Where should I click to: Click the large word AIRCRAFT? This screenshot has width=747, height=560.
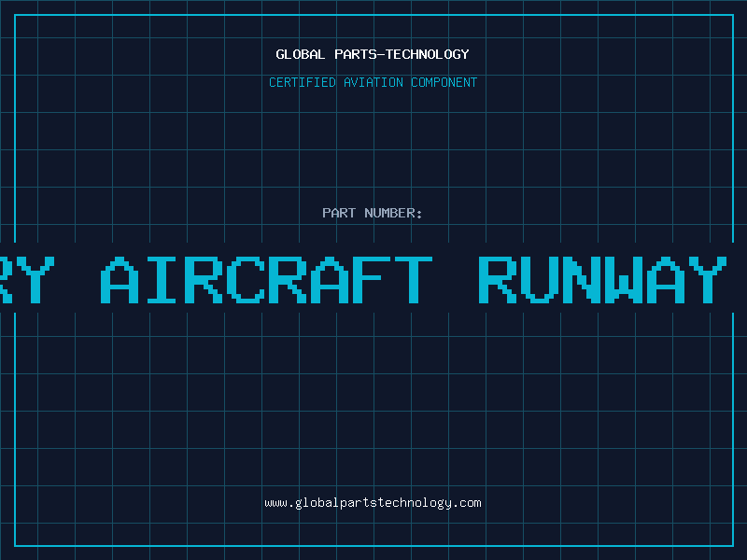click(x=267, y=280)
